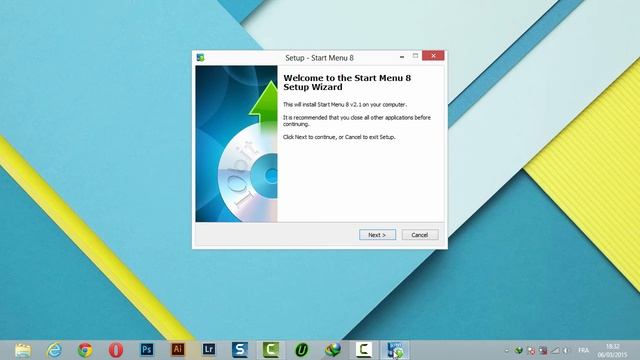Show hidden system tray icons arrow
Viewport: 640px width, 360px height.
507,350
